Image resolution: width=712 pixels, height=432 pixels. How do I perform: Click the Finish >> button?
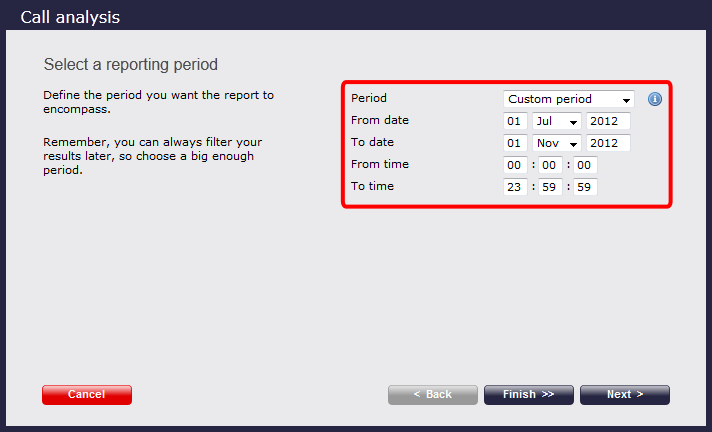[529, 395]
